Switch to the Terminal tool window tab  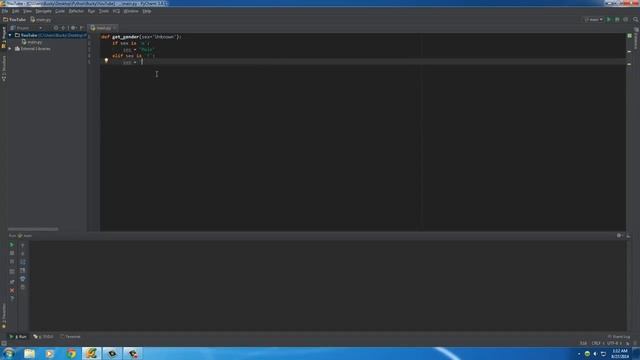(x=70, y=337)
